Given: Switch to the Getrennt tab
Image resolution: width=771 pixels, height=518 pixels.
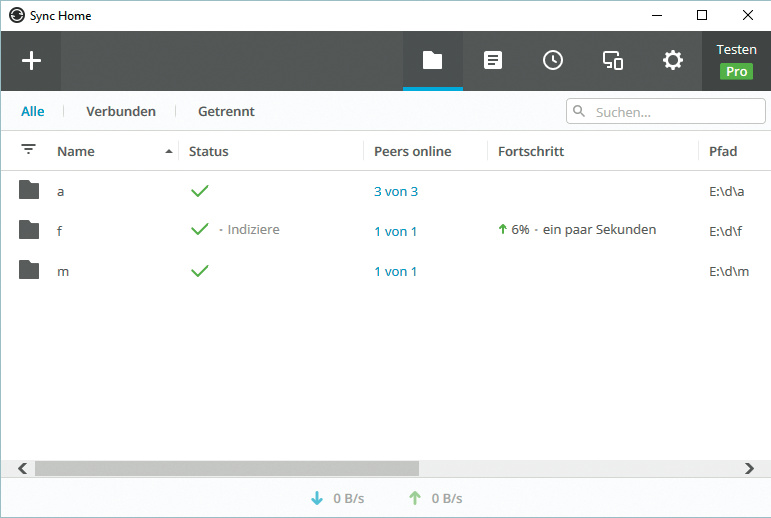Looking at the screenshot, I should (x=226, y=111).
